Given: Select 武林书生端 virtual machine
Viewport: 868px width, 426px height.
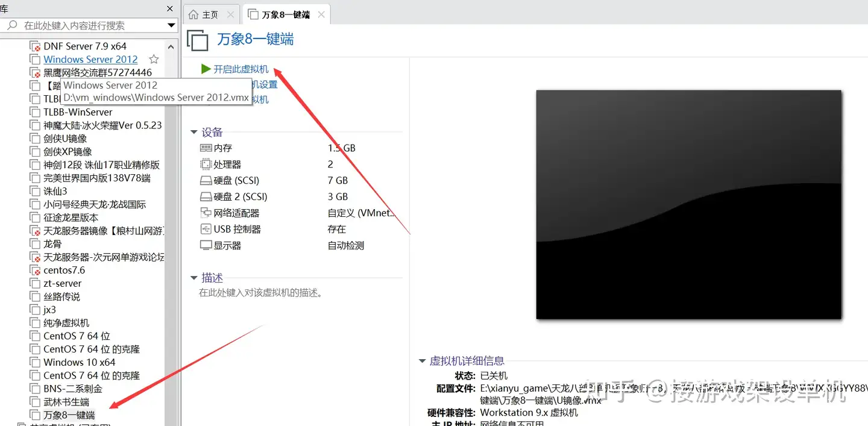Looking at the screenshot, I should tap(66, 403).
